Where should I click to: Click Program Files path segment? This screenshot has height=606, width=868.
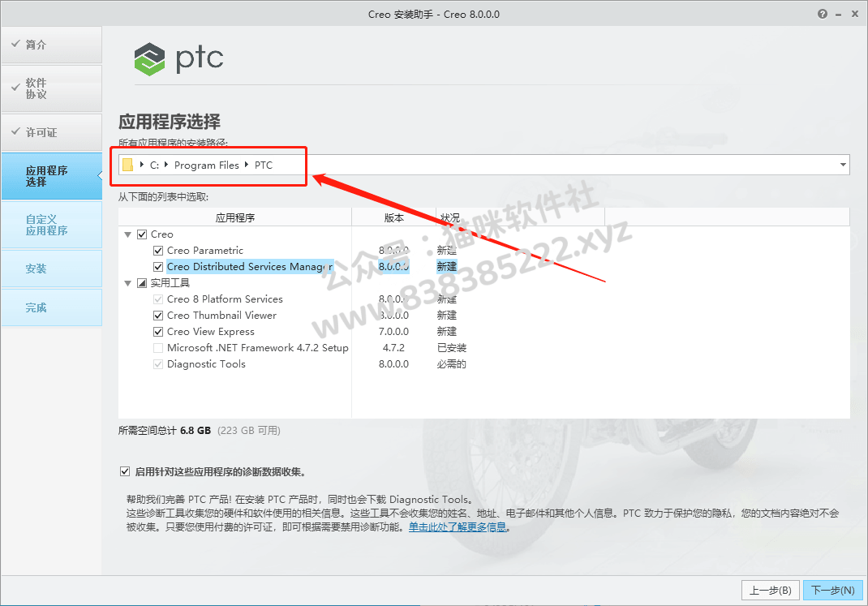click(x=207, y=165)
